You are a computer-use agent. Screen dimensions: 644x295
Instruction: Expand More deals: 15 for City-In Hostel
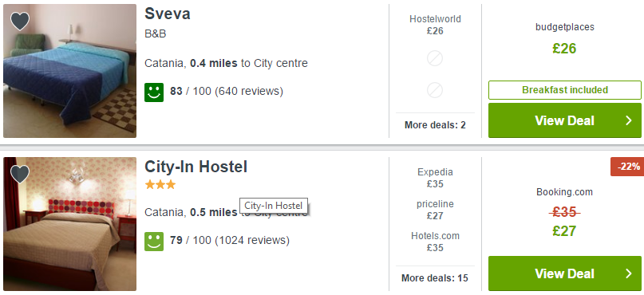coord(435,277)
